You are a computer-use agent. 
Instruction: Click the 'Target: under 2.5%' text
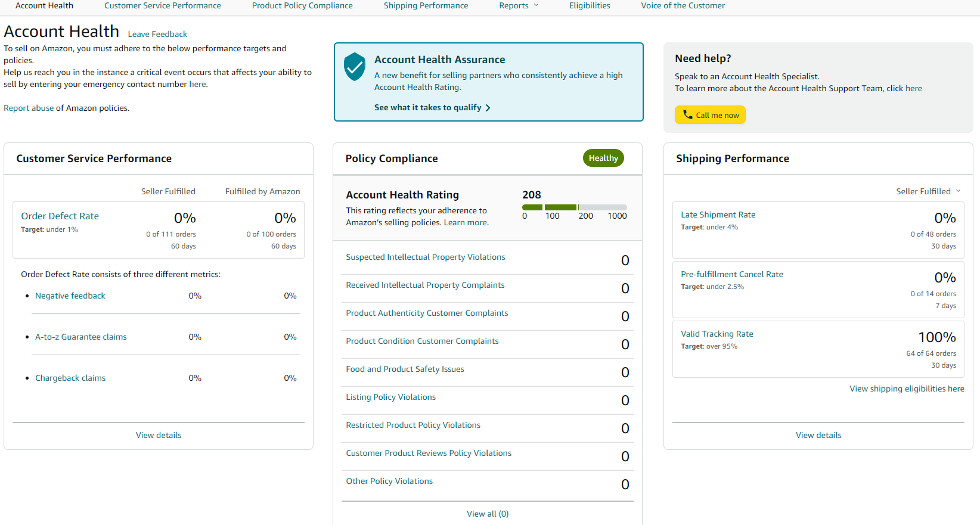pos(712,287)
